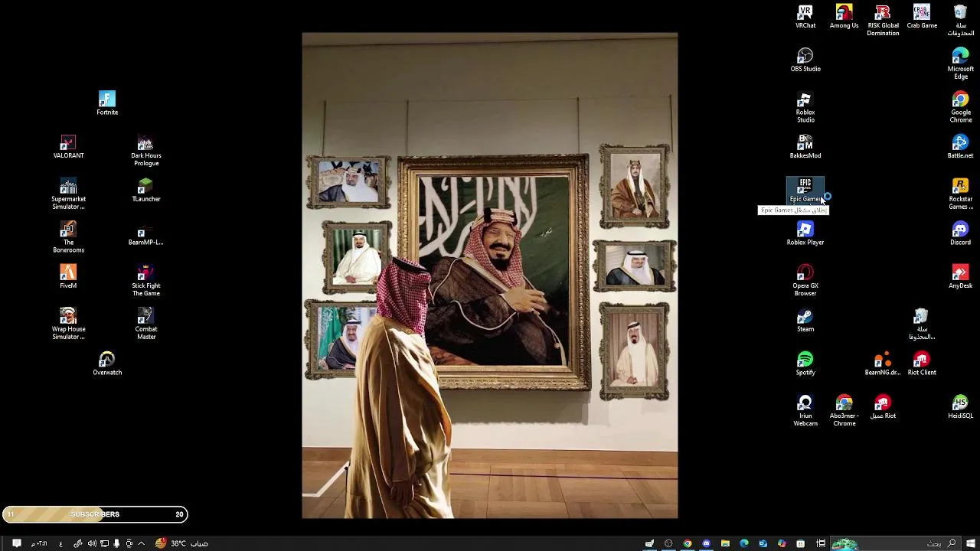
Task: Select The Bonerooms desktop icon
Action: click(x=68, y=237)
